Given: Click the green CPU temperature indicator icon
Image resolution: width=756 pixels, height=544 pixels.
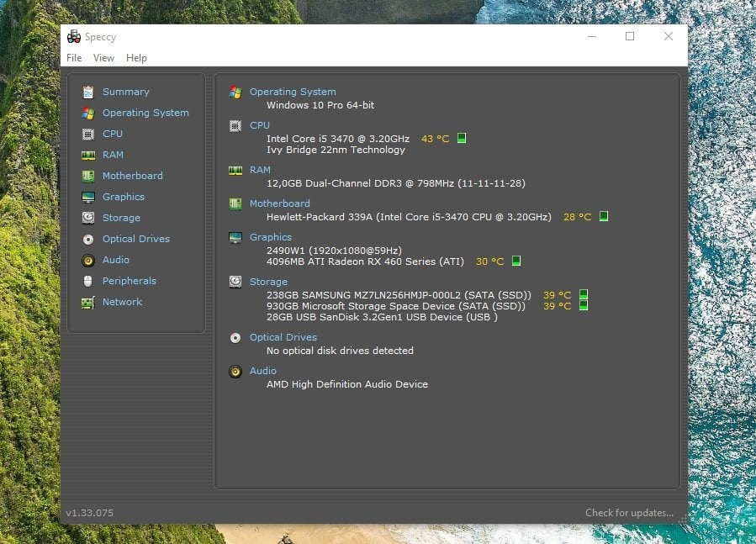Looking at the screenshot, I should click(x=462, y=139).
